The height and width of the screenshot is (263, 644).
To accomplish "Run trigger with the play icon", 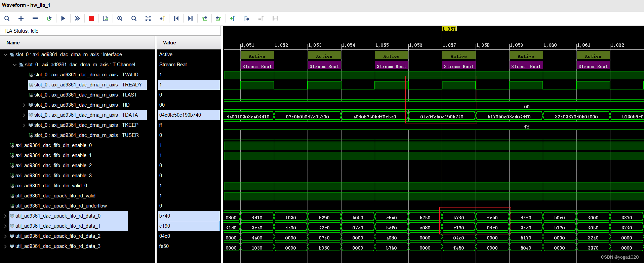I will click(x=63, y=18).
